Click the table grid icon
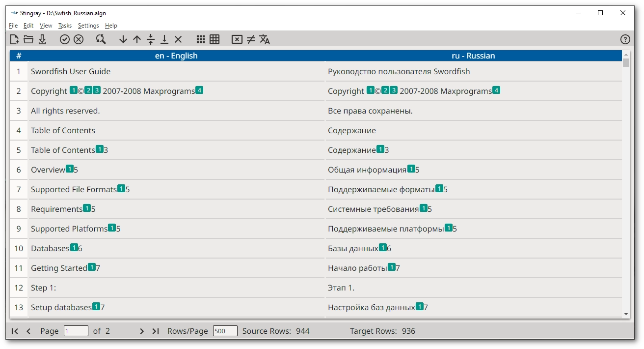The width and height of the screenshot is (644, 349). (215, 39)
